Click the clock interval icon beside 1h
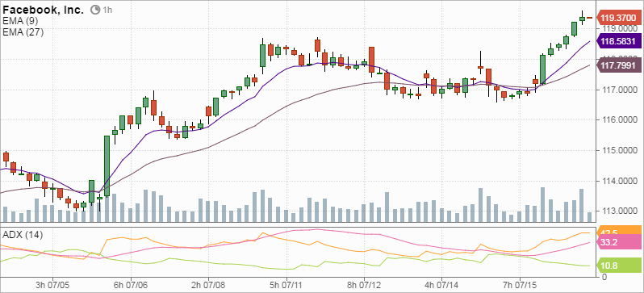 [95, 10]
